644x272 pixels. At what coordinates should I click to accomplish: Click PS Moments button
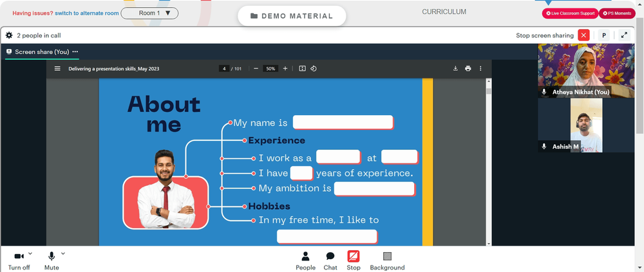pyautogui.click(x=617, y=14)
